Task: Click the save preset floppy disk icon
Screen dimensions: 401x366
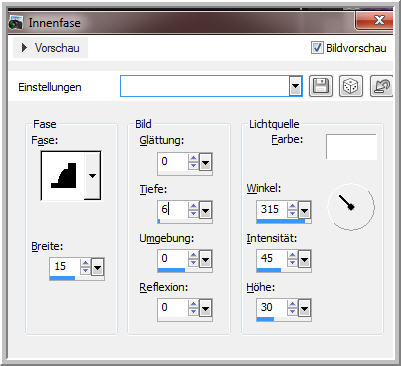Action: (x=320, y=86)
